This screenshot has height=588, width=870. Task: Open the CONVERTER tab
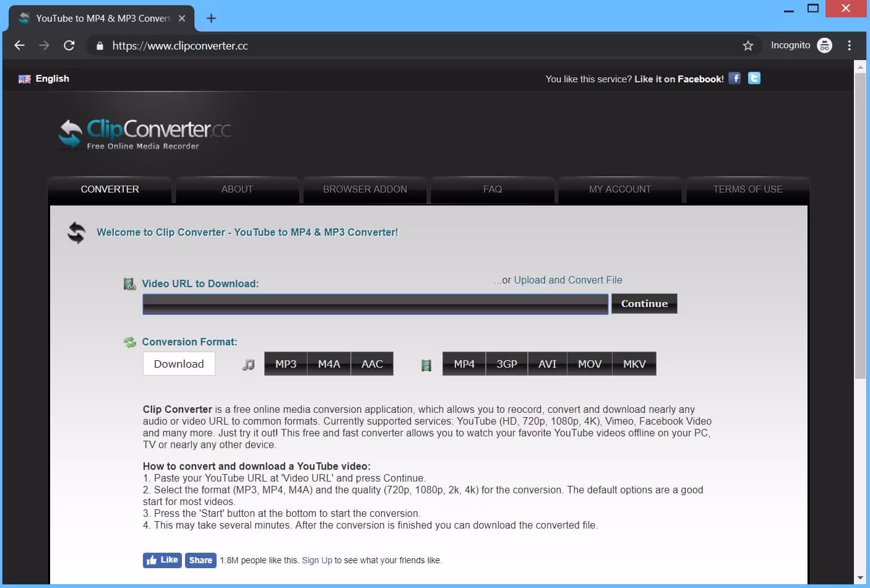110,189
